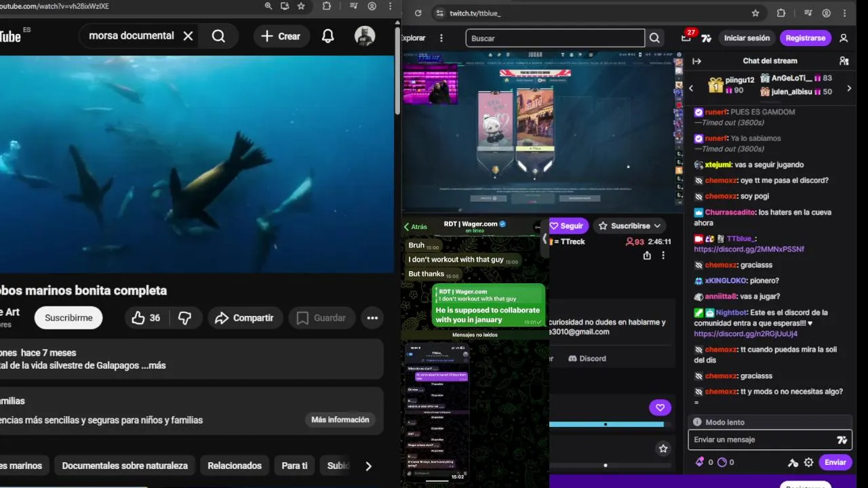Show more chips with the right arrow
Viewport: 868px width, 488px height.
368,466
